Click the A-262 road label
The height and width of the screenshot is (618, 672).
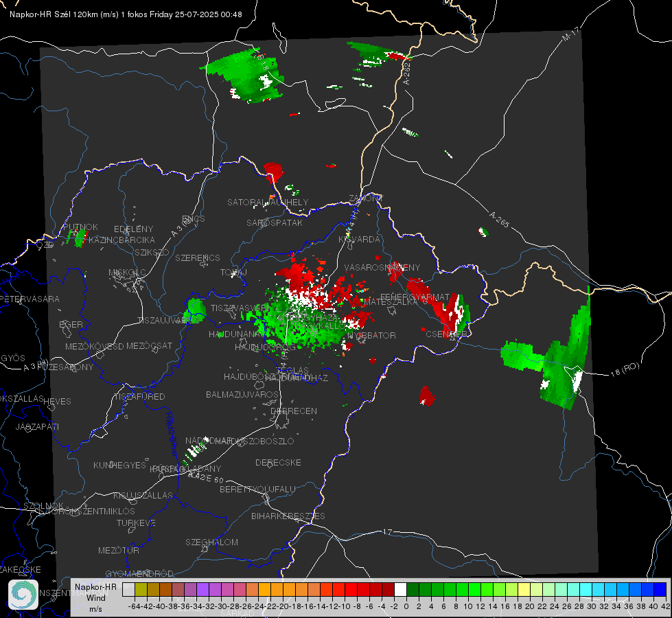click(406, 73)
